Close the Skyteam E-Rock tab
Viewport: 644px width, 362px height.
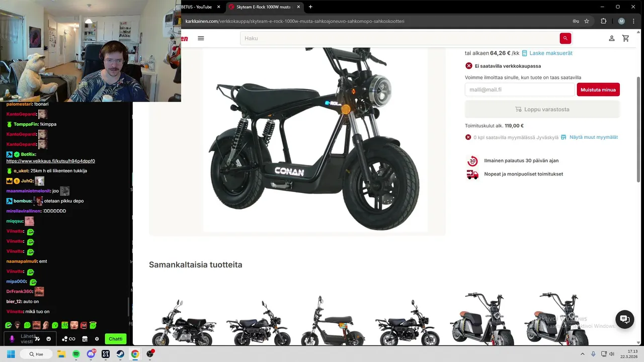pos(298,7)
